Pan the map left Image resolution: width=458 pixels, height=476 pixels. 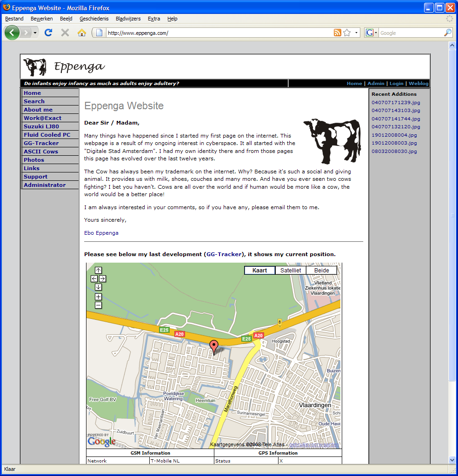94,279
